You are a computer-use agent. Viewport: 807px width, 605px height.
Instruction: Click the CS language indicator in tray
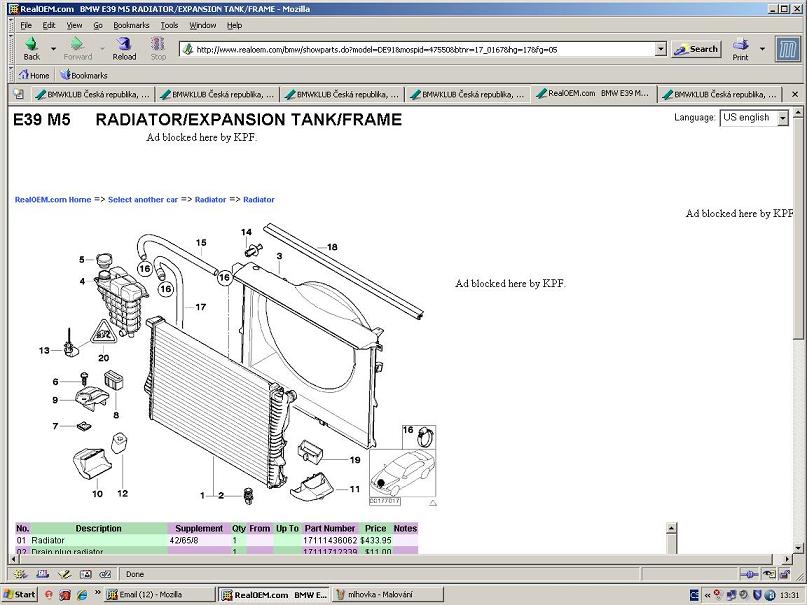(x=693, y=595)
